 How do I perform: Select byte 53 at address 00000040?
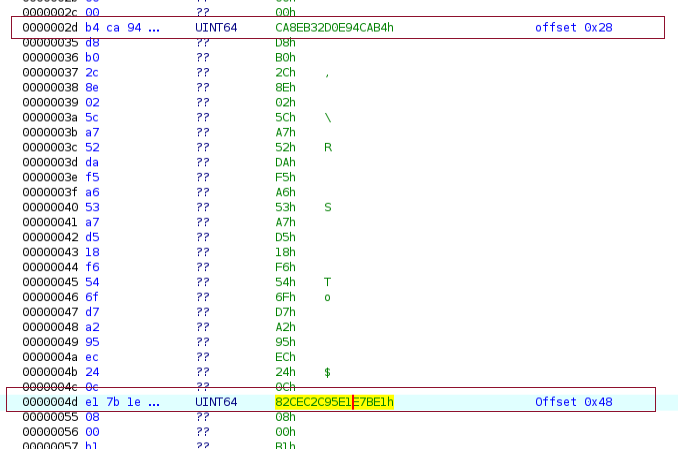(92, 207)
